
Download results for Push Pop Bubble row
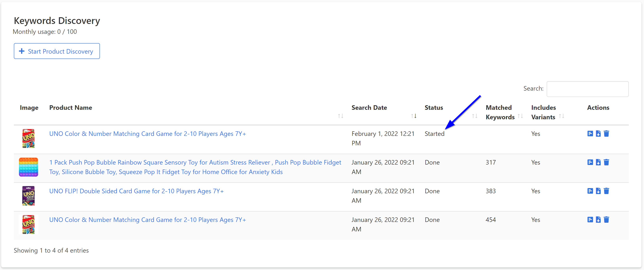click(x=598, y=163)
